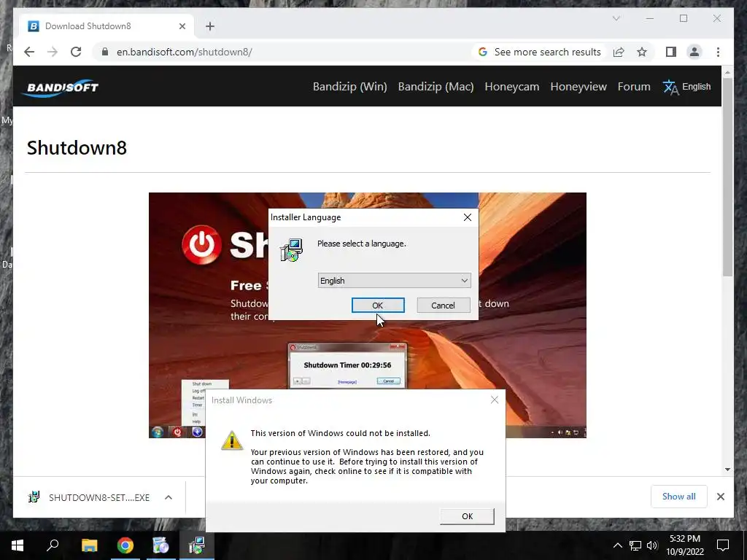The width and height of the screenshot is (747, 560).
Task: Open Chrome side panel icon
Action: [x=671, y=52]
